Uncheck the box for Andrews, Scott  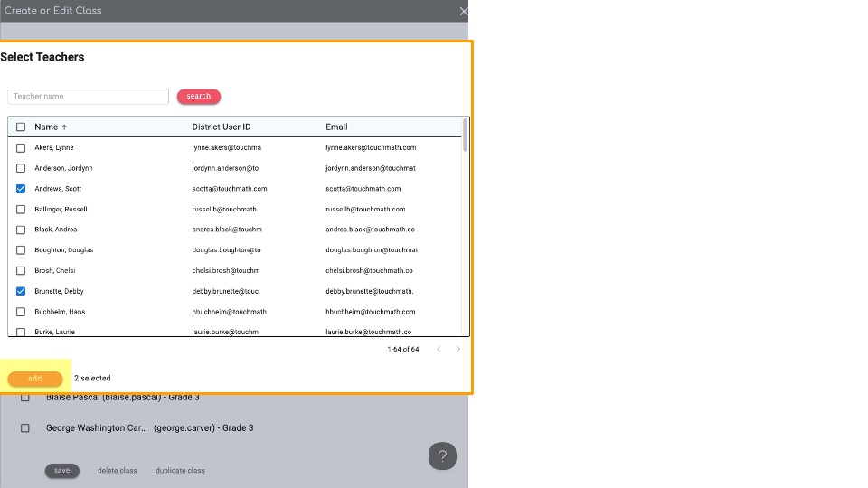click(21, 189)
